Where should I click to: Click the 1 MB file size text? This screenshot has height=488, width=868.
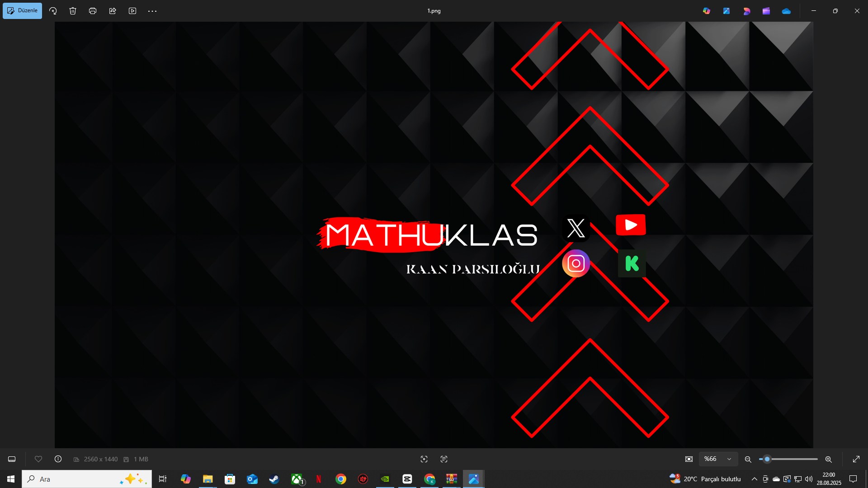[141, 459]
